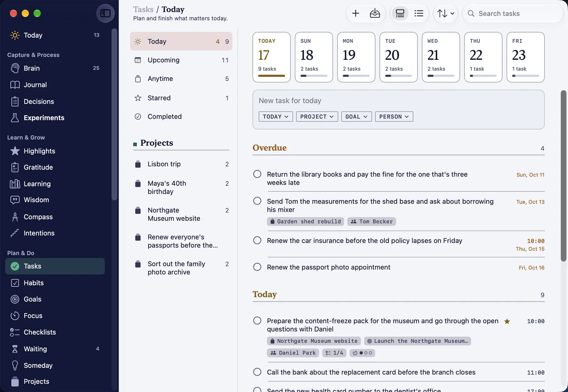Screen dimensions: 568x392
Task: Select Monday 19 day card
Action: click(x=356, y=57)
